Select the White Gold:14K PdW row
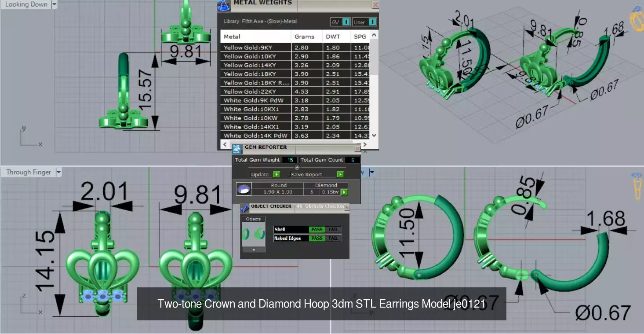The width and height of the screenshot is (644, 334). [x=295, y=136]
